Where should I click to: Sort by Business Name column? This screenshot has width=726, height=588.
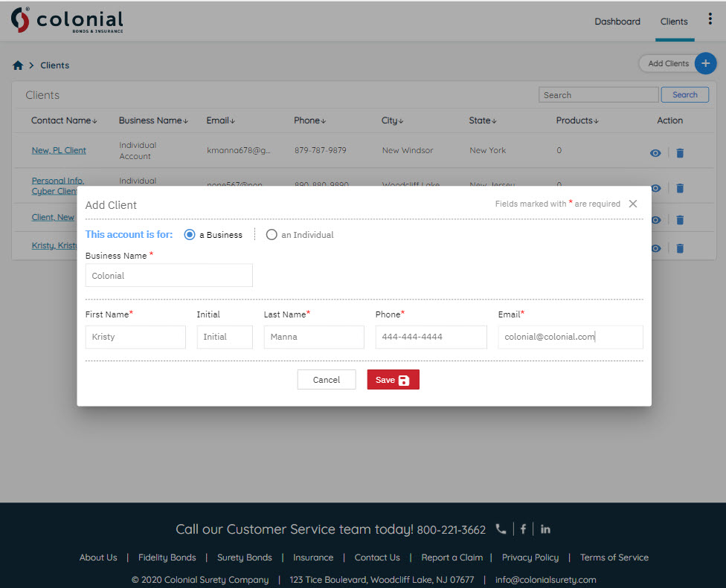(x=153, y=120)
